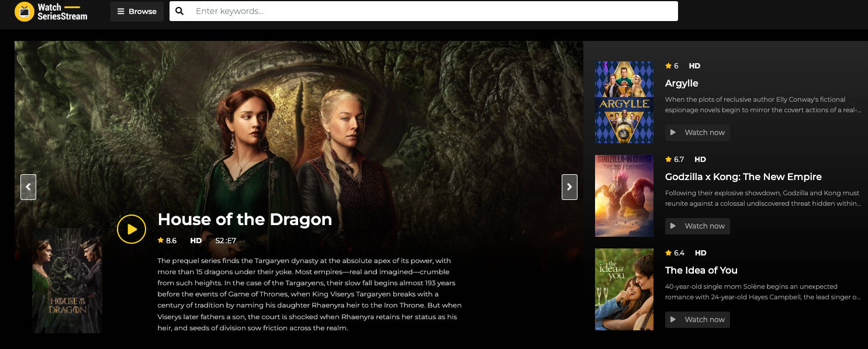Open Godzilla x Kong: The New Empire title
Viewport: 868px width, 349px height.
coord(743,177)
